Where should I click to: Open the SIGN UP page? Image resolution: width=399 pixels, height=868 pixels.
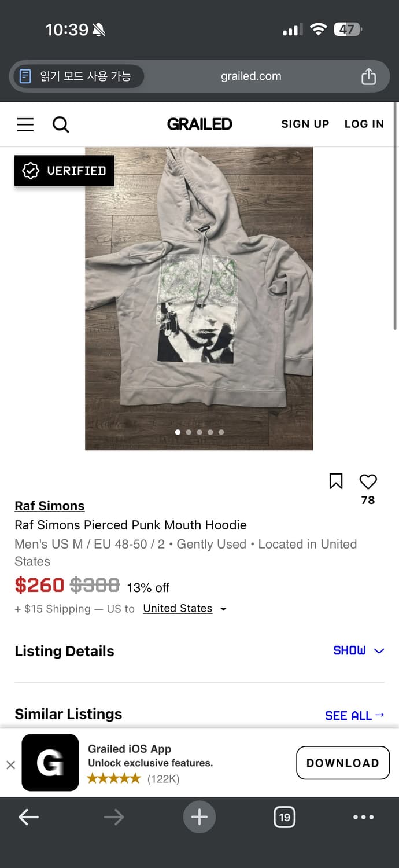point(305,124)
